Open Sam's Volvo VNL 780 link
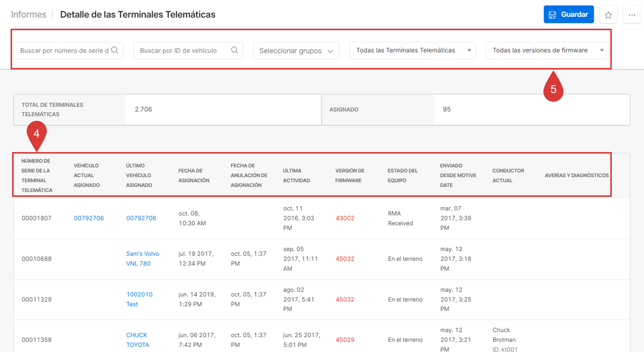This screenshot has width=644, height=352. (142, 259)
